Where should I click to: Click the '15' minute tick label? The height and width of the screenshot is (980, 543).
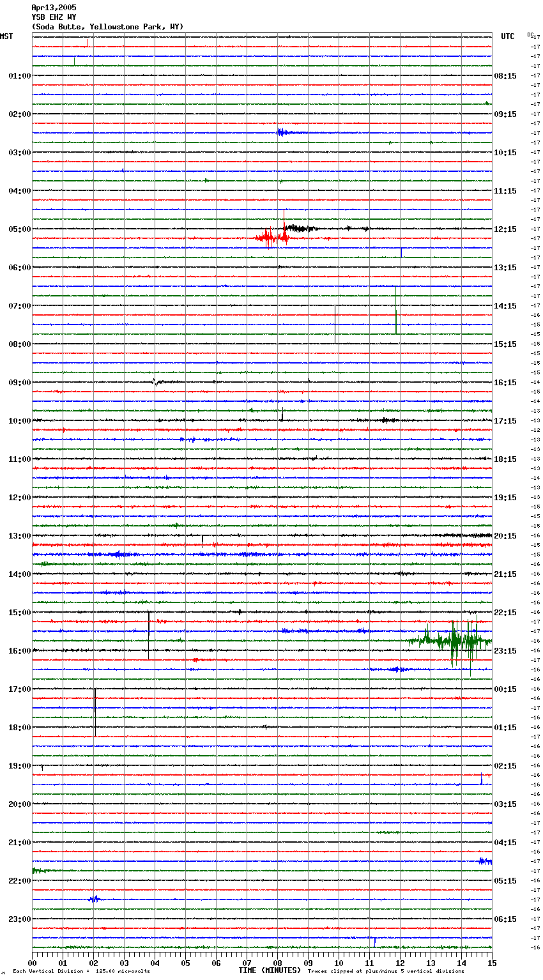[x=492, y=963]
